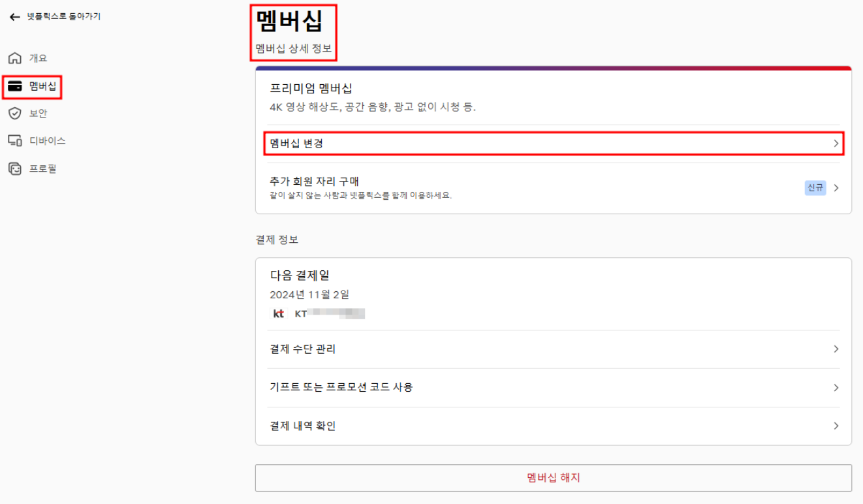863x504 pixels.
Task: Open the 보안 sidebar section
Action: (x=39, y=114)
